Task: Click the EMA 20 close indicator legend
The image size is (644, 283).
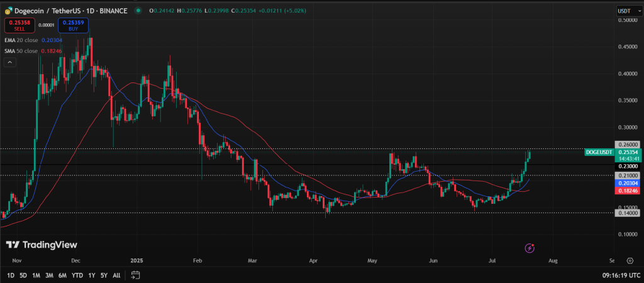Action: click(33, 40)
